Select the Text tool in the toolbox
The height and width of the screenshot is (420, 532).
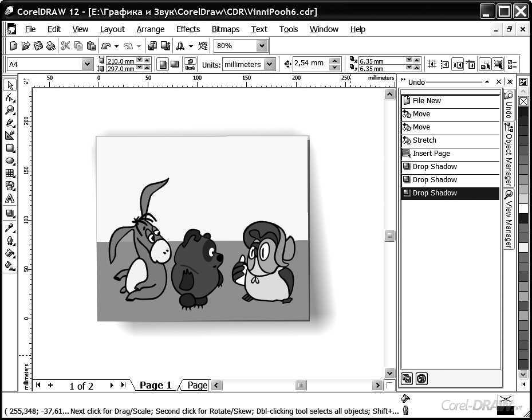coord(10,199)
